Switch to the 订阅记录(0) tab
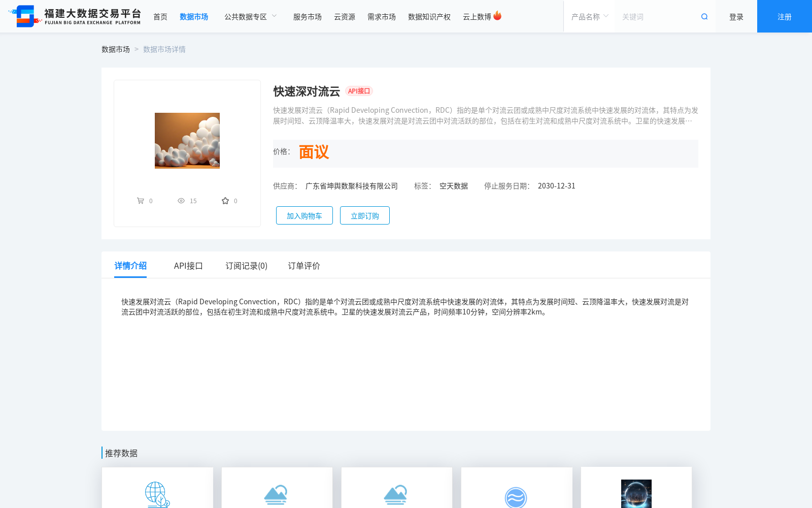This screenshot has width=812, height=508. click(x=247, y=266)
